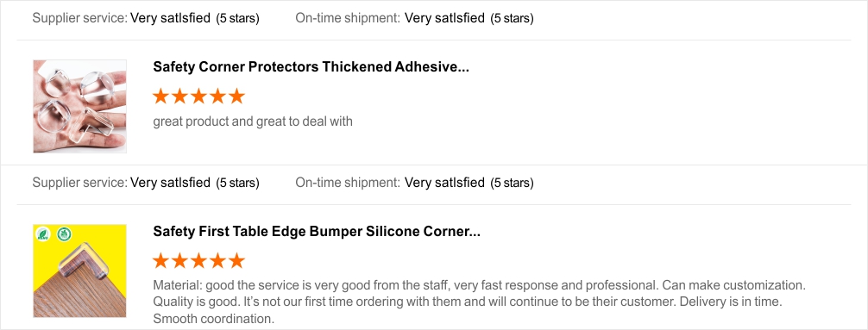Click the round green eco badge beside the leaf

coord(64,234)
